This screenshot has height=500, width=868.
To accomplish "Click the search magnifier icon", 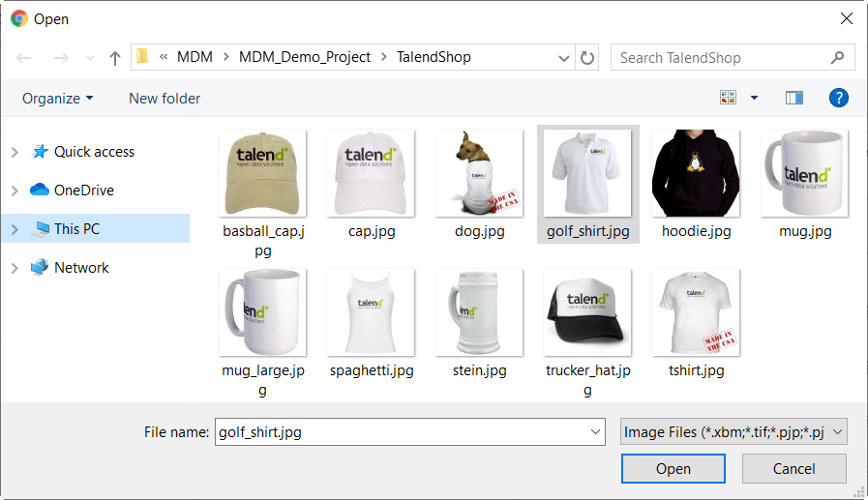I will [x=837, y=58].
